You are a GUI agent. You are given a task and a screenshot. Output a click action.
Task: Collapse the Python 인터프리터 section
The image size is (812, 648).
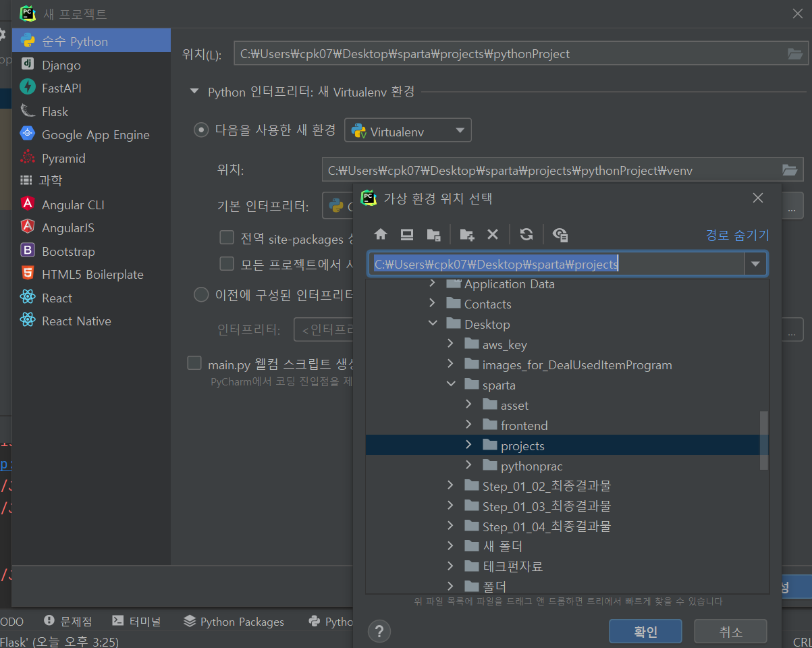tap(194, 91)
